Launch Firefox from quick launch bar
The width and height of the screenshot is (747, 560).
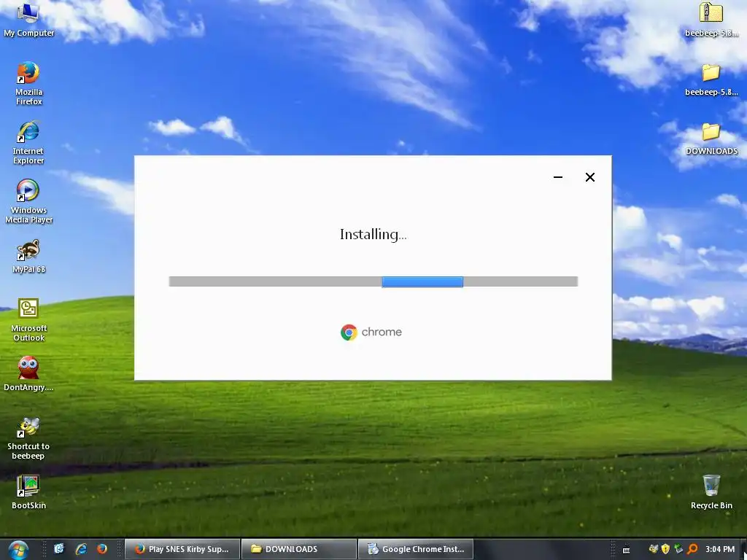[102, 549]
